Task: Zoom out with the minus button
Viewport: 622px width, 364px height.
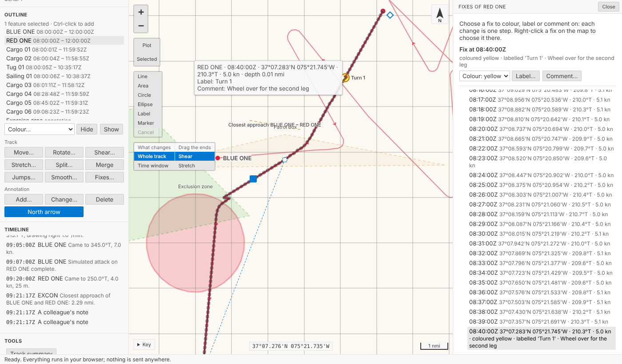Action: (x=141, y=26)
